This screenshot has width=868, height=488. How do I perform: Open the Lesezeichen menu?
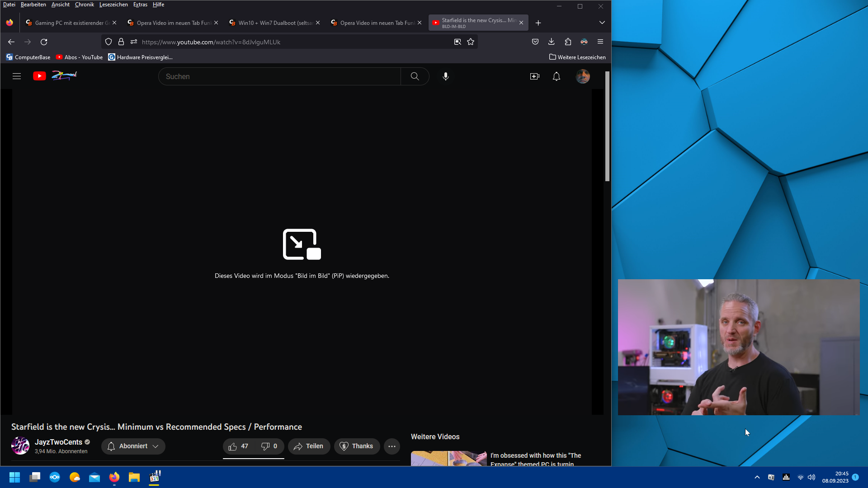[x=113, y=5]
